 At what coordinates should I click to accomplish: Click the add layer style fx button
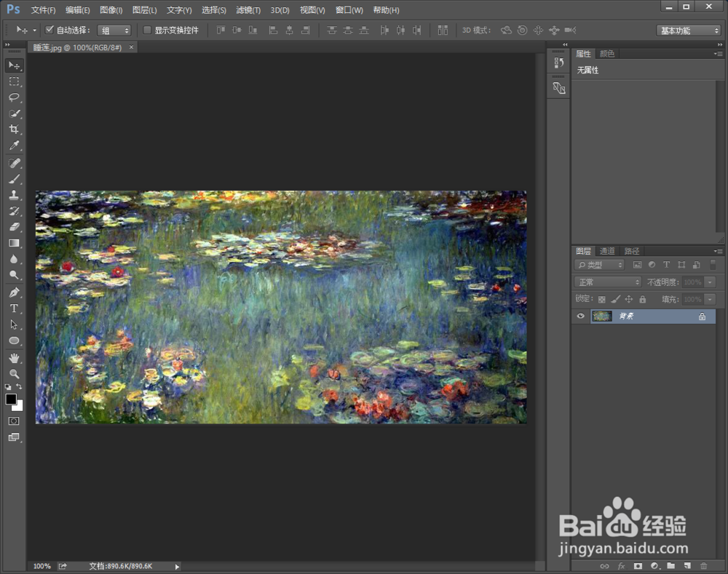(x=621, y=566)
